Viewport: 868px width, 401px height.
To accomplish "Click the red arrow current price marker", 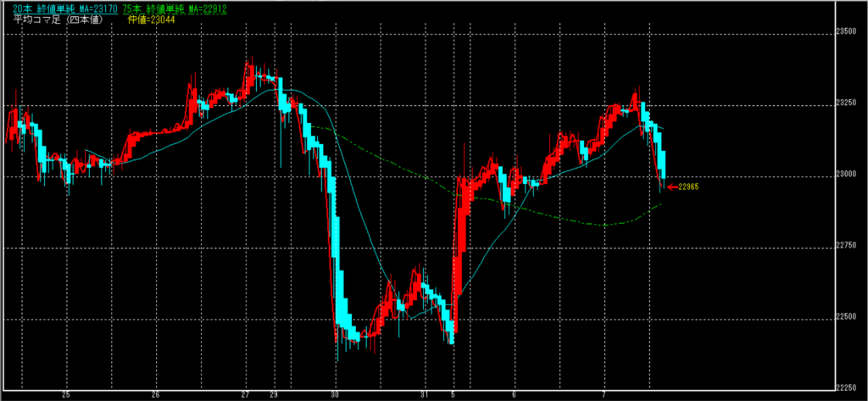I will point(672,187).
